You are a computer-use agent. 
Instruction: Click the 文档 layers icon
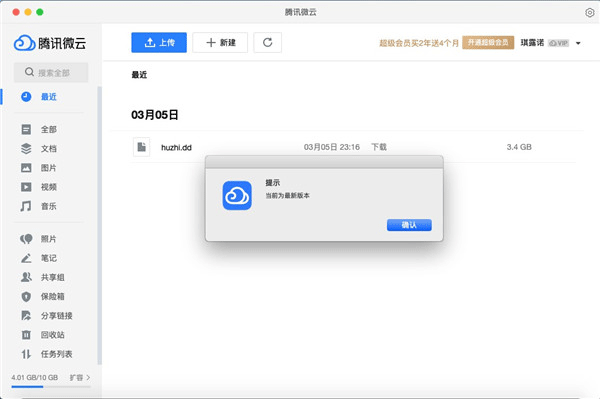coord(26,148)
